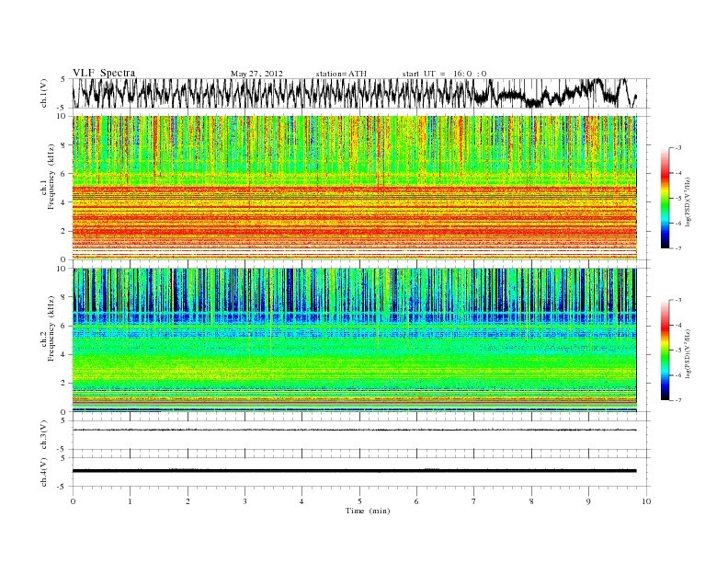Click the time axis tick label "9"
The height and width of the screenshot is (563, 728).
pos(588,501)
